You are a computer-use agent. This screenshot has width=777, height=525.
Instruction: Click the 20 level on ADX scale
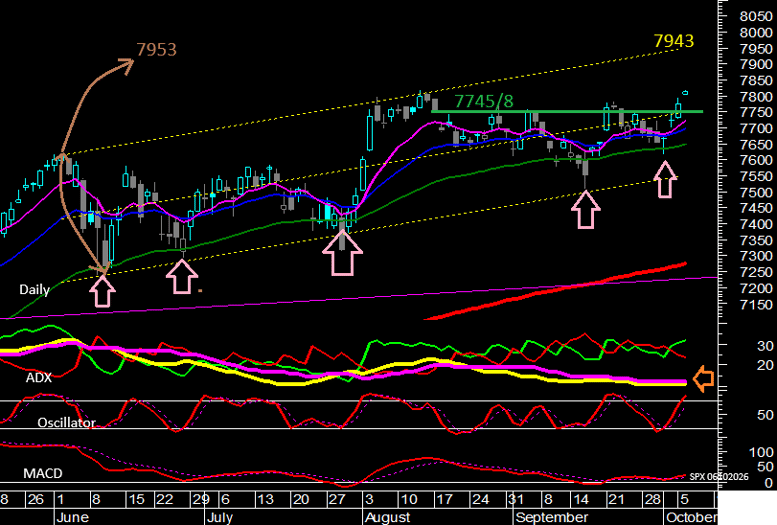(x=765, y=365)
